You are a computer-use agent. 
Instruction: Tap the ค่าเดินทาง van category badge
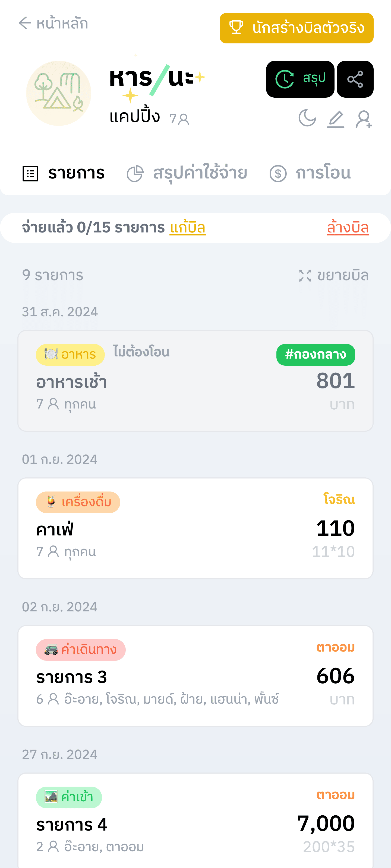(x=81, y=650)
